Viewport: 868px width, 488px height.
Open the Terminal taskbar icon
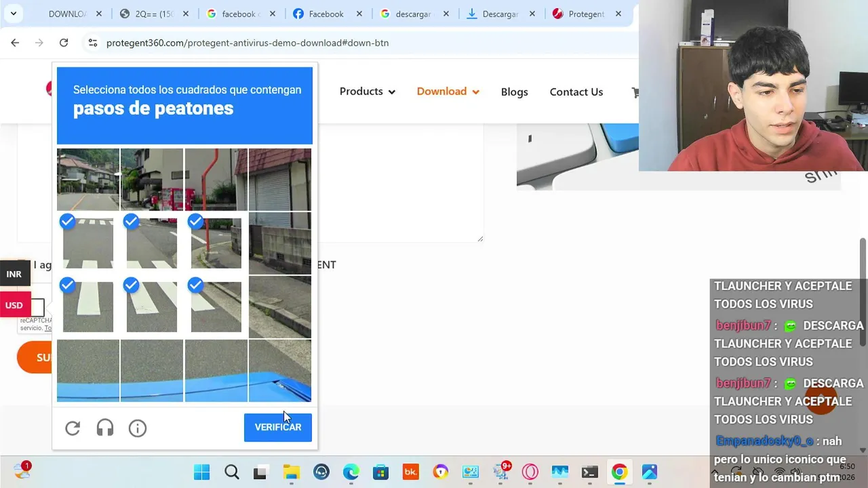point(589,472)
